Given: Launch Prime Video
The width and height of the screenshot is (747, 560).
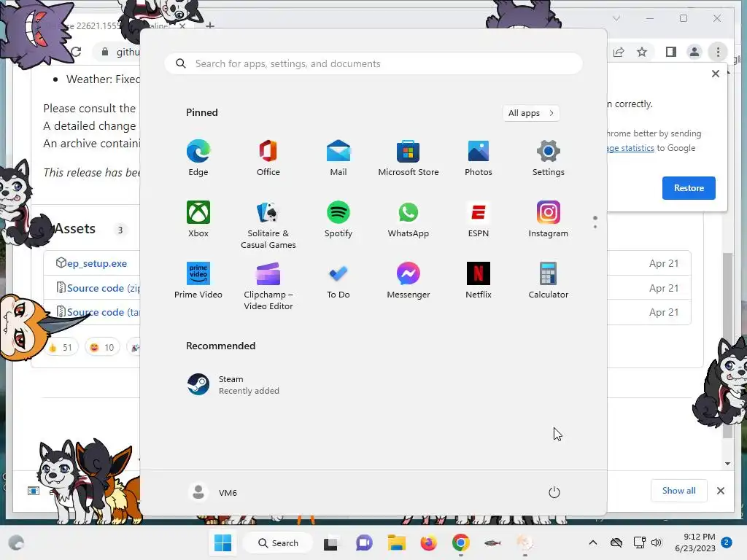Looking at the screenshot, I should pyautogui.click(x=198, y=281).
